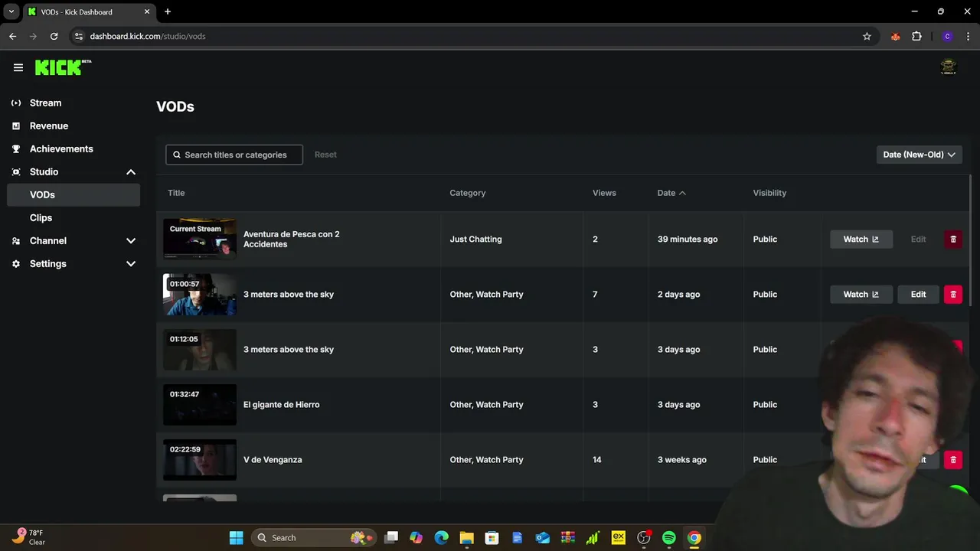Close the VODs - Kick Dashboard tab

(147, 11)
